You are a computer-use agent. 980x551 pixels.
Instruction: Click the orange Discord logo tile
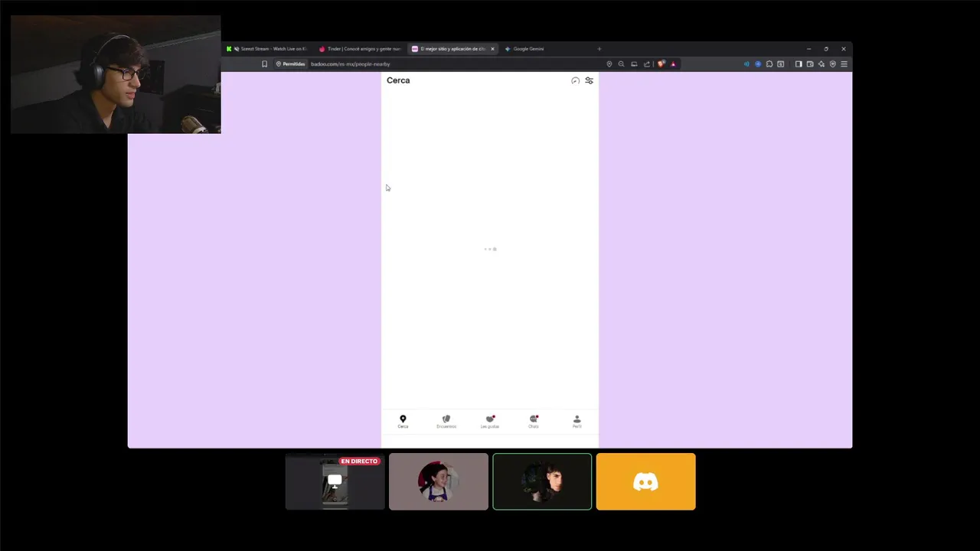(x=646, y=481)
